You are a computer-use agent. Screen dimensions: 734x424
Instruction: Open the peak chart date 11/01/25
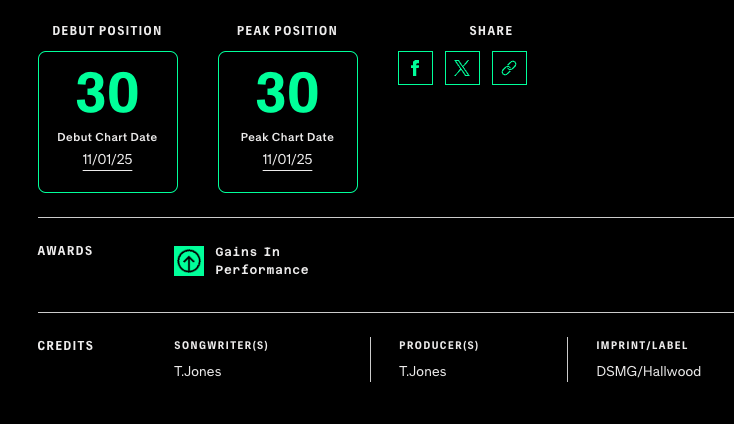287,160
